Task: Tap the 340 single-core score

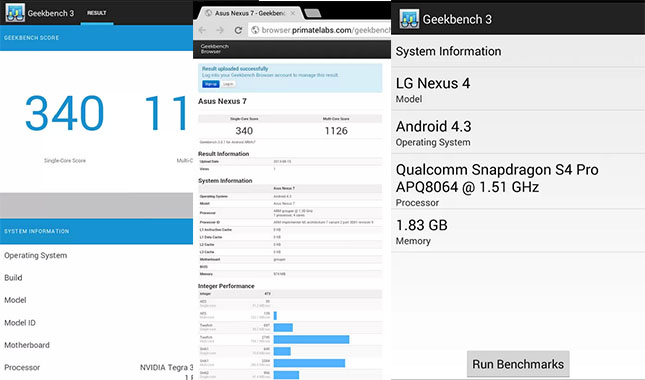Action: pyautogui.click(x=64, y=113)
